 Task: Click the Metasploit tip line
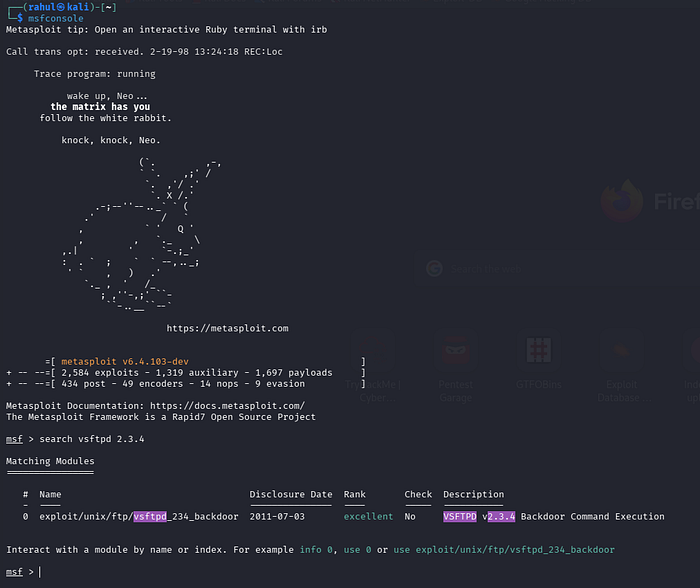(x=166, y=29)
